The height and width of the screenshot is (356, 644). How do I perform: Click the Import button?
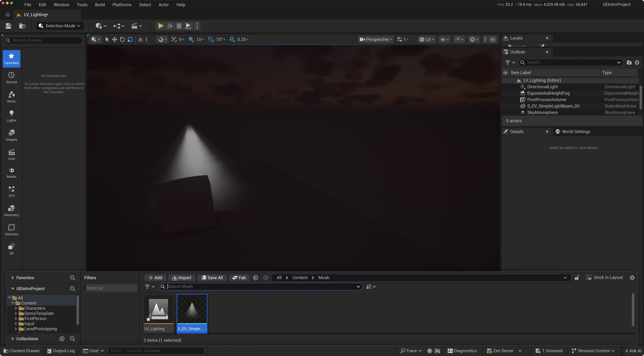pyautogui.click(x=182, y=278)
